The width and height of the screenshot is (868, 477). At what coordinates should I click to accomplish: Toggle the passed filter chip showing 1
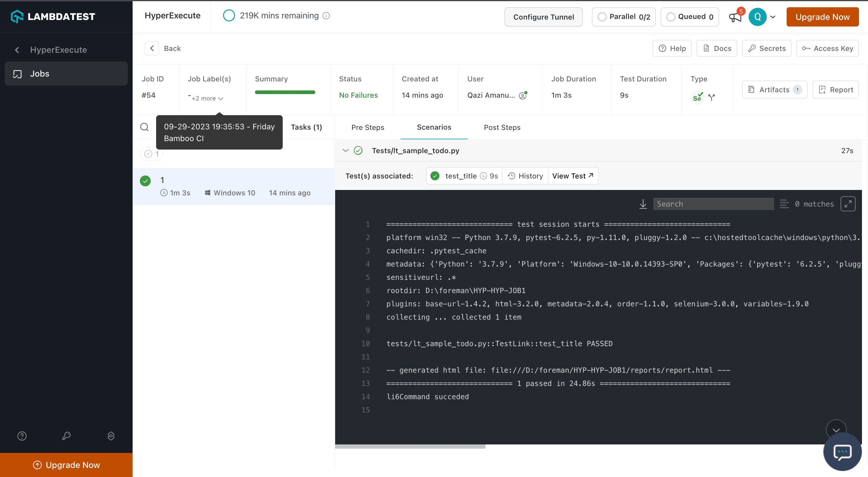152,154
